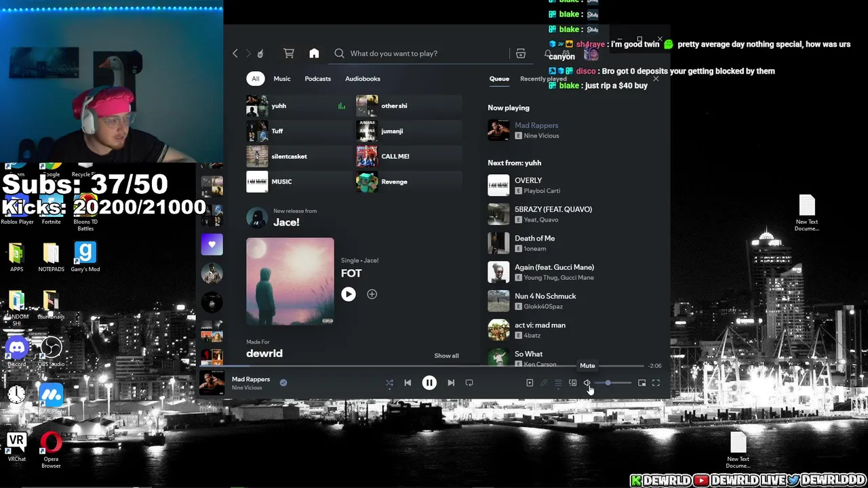Open the CALL ME! tile
The width and height of the screenshot is (868, 488).
[x=409, y=157]
